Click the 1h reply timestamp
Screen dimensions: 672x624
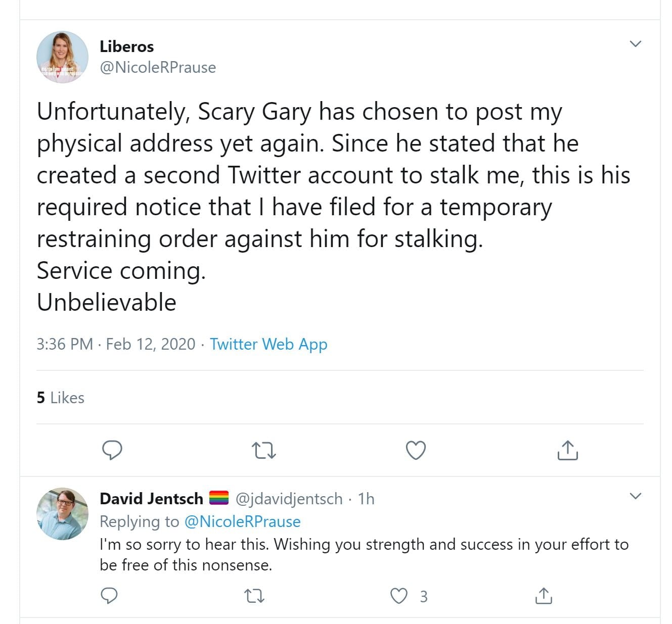pos(366,499)
